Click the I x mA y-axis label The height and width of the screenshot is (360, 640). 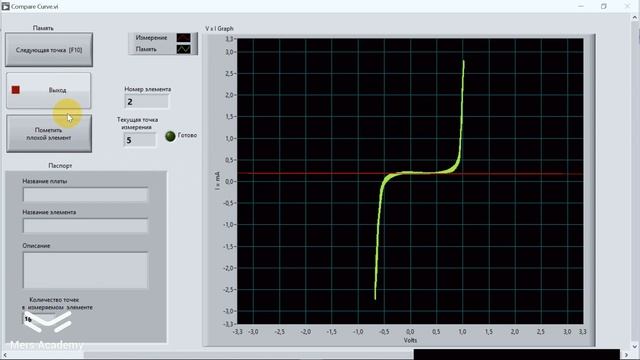[x=217, y=181]
